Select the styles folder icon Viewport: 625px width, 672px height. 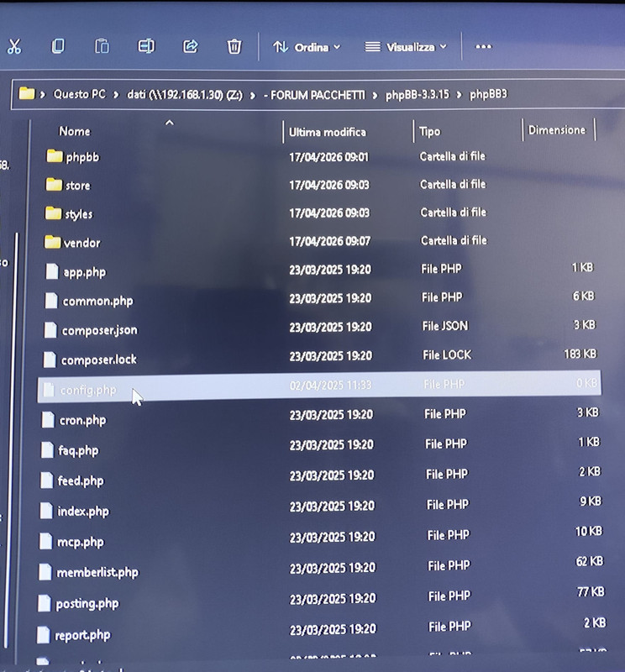click(x=53, y=213)
